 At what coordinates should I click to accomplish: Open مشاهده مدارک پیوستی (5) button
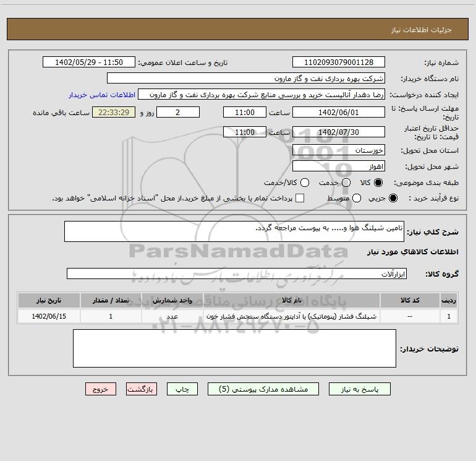click(263, 389)
